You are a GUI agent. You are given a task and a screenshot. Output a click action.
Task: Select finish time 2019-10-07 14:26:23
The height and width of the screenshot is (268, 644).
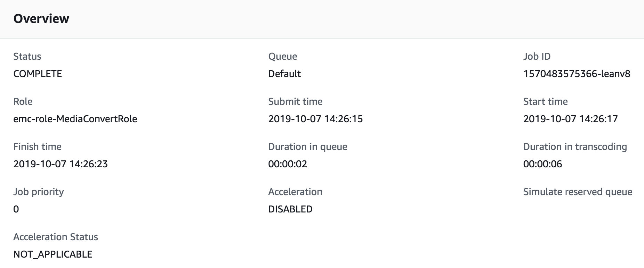61,164
